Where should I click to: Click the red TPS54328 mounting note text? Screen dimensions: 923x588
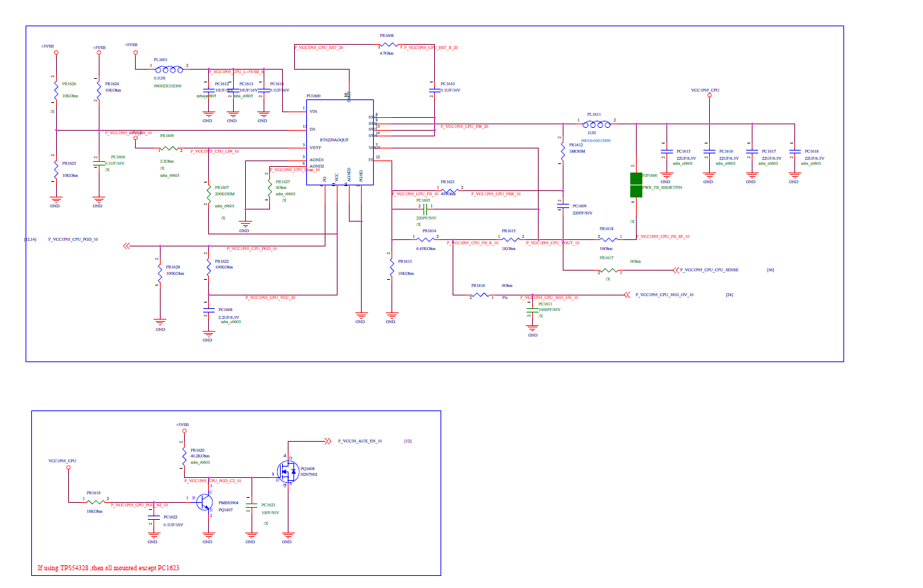coord(109,568)
